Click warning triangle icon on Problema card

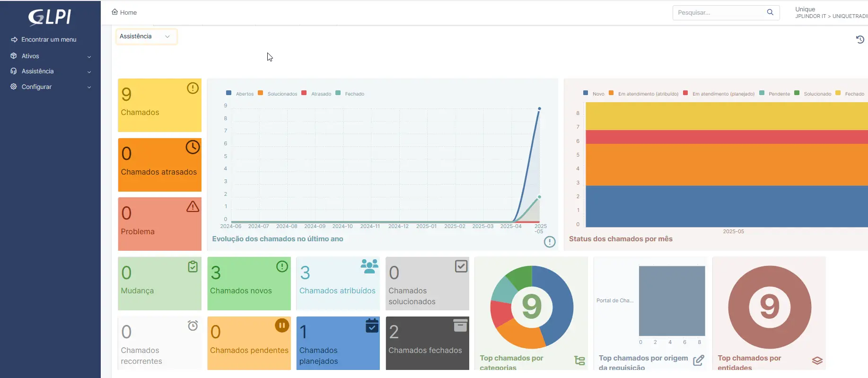[193, 207]
